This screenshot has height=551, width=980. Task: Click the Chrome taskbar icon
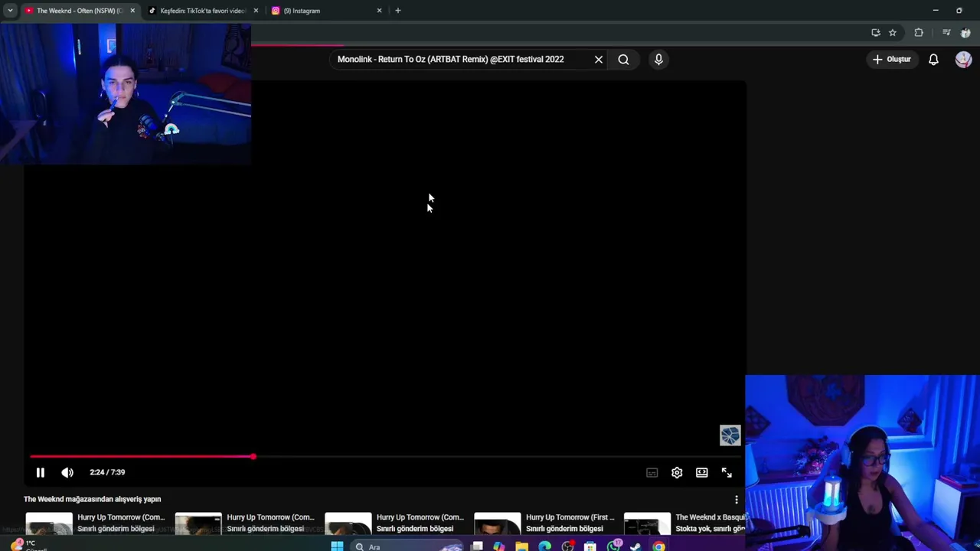click(658, 546)
